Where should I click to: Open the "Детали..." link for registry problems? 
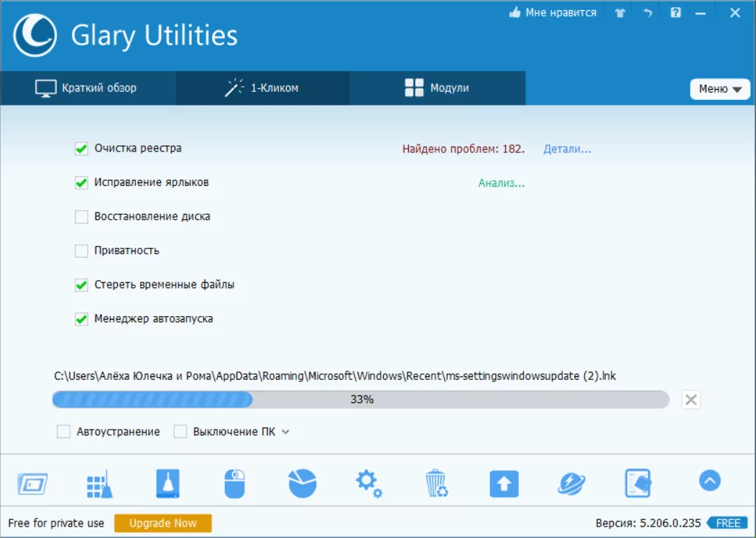(567, 149)
